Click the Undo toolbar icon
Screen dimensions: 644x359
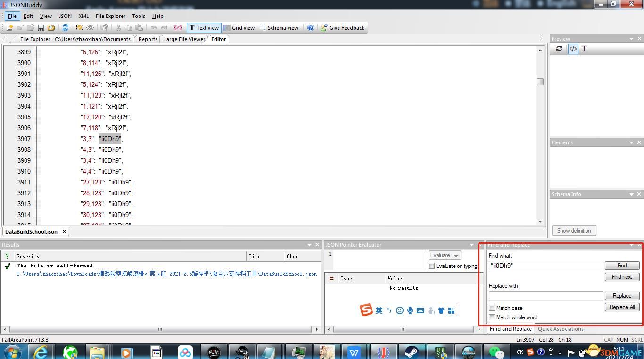(154, 28)
